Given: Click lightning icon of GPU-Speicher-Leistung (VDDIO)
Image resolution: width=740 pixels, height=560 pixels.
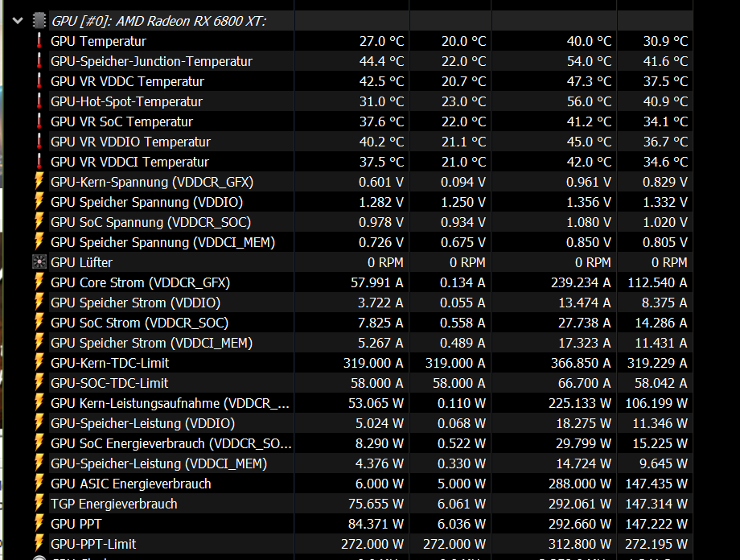Looking at the screenshot, I should [x=39, y=423].
